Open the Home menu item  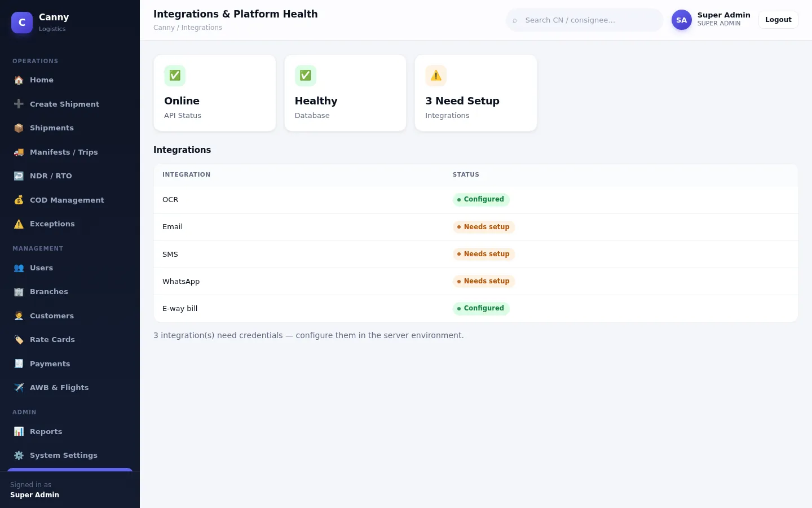(70, 80)
